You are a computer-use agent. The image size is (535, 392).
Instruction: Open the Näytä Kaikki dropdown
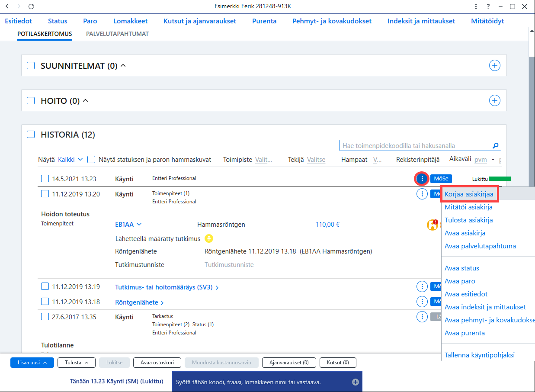[x=70, y=160]
